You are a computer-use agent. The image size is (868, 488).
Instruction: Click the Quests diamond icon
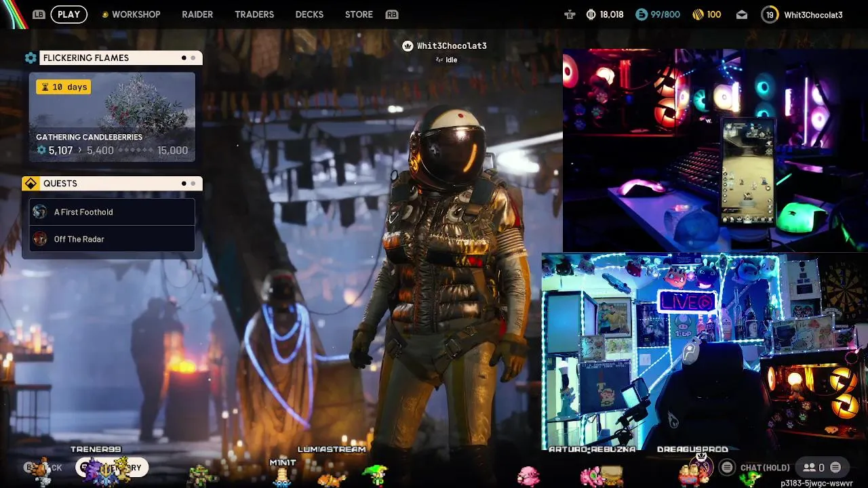pyautogui.click(x=31, y=184)
